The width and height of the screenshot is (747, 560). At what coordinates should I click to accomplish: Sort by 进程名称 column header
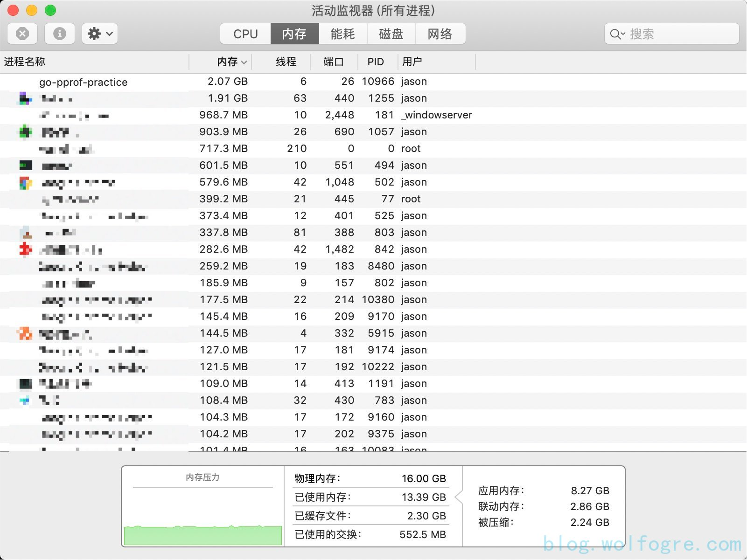[25, 62]
